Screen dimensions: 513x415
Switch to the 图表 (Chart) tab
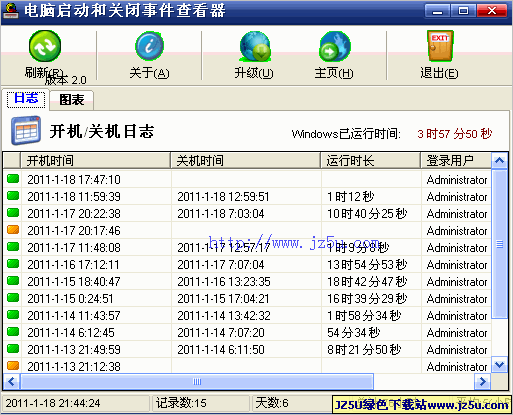pyautogui.click(x=72, y=100)
